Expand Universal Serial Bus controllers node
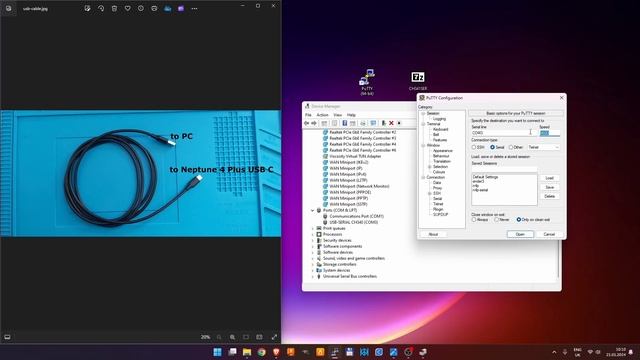Viewport: 640px width, 360px height. 313,276
